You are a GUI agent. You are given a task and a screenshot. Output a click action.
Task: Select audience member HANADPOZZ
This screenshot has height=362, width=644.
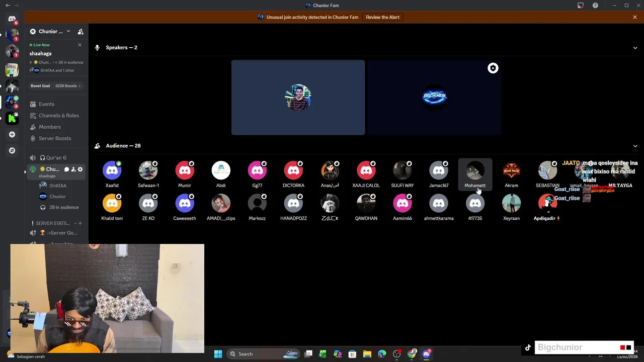[293, 207]
